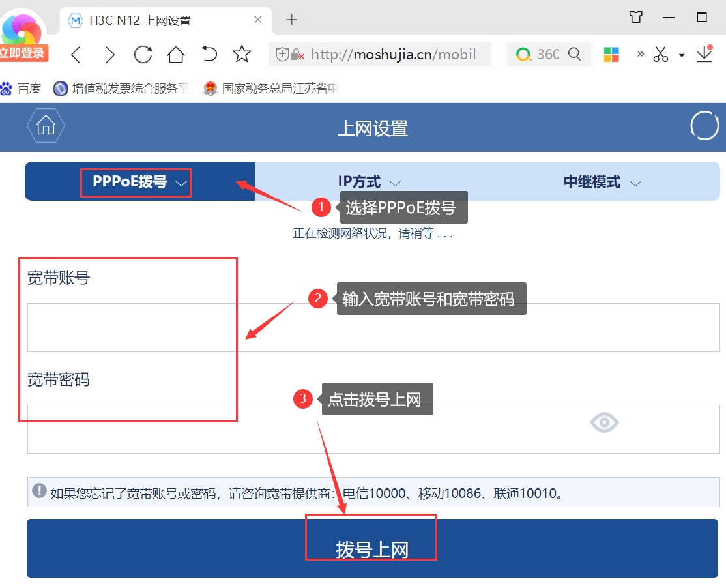Click the H3C N12 上网设置 tab title
This screenshot has width=726, height=588.
coord(140,20)
